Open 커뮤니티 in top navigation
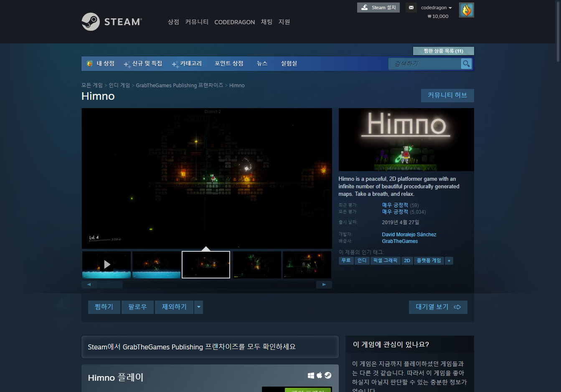 [x=197, y=22]
